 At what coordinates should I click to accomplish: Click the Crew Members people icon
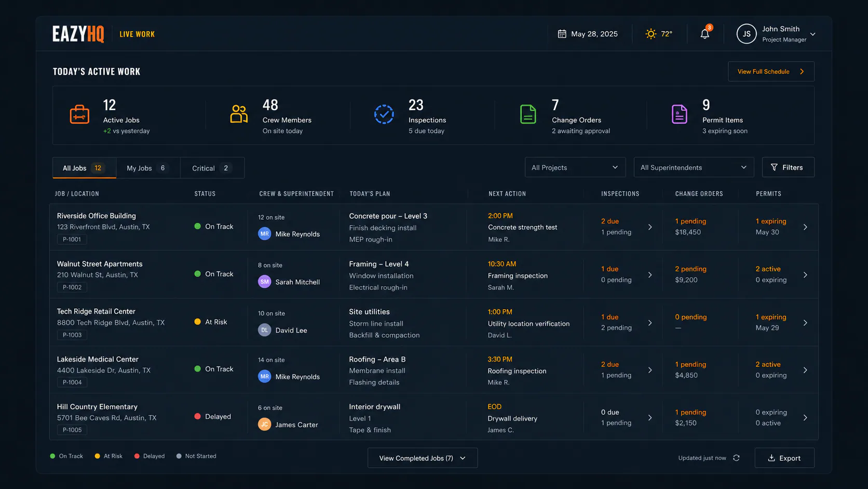(x=239, y=114)
